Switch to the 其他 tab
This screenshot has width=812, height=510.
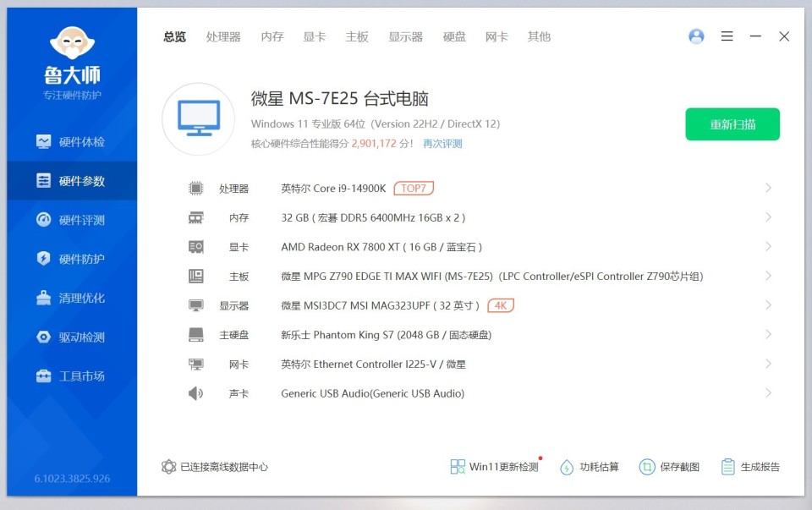click(x=539, y=36)
